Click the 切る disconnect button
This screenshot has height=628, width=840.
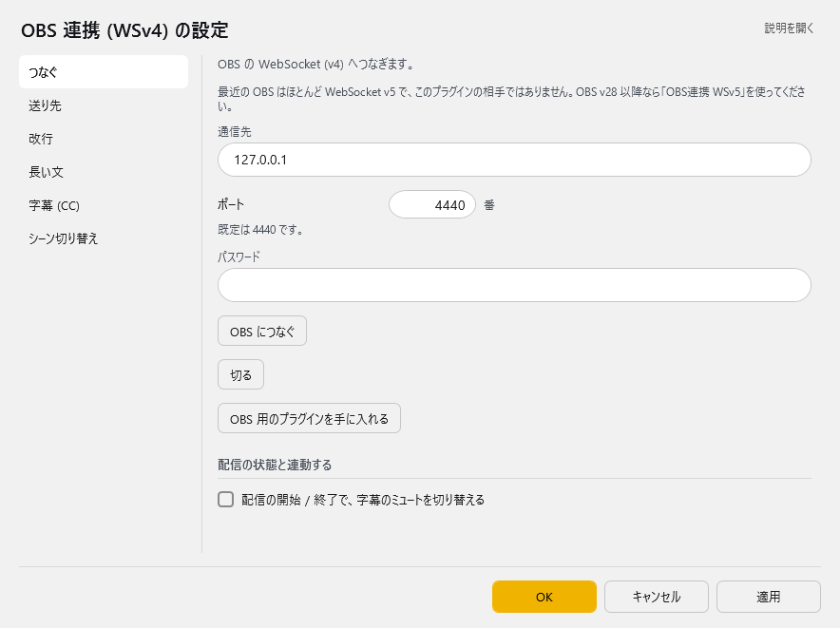pyautogui.click(x=240, y=374)
